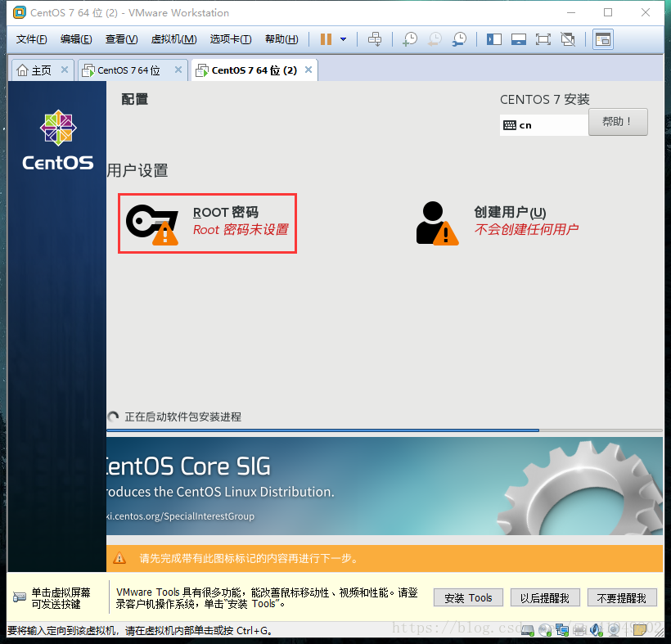671x644 pixels.
Task: Click the cn keyboard layout indicator
Action: (543, 125)
